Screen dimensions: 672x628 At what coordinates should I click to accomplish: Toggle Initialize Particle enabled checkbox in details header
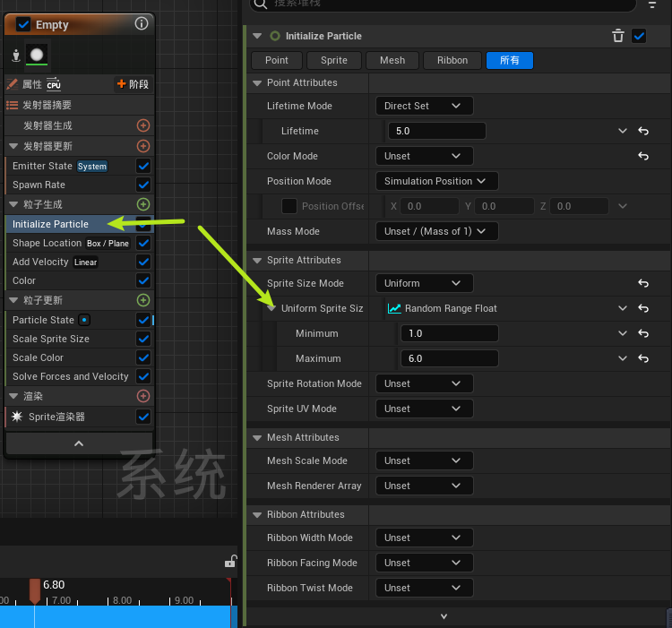pyautogui.click(x=639, y=36)
